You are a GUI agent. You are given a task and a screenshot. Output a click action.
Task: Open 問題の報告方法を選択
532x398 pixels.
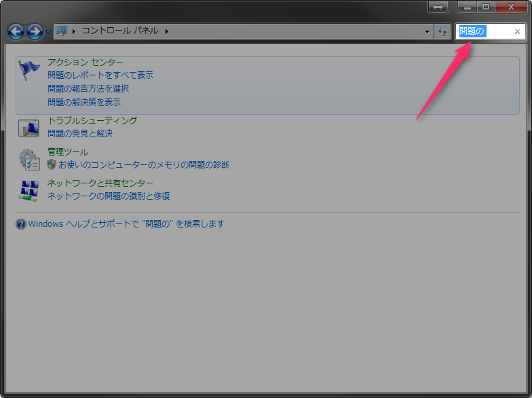click(x=88, y=88)
